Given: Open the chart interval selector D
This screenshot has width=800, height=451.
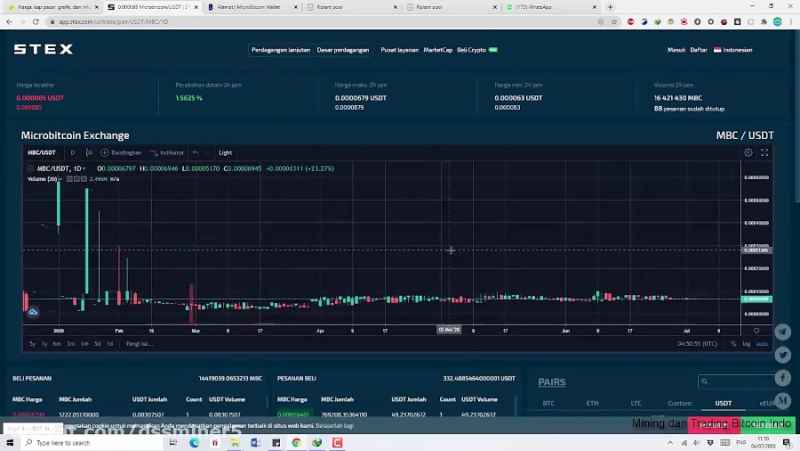Looking at the screenshot, I should click(73, 153).
